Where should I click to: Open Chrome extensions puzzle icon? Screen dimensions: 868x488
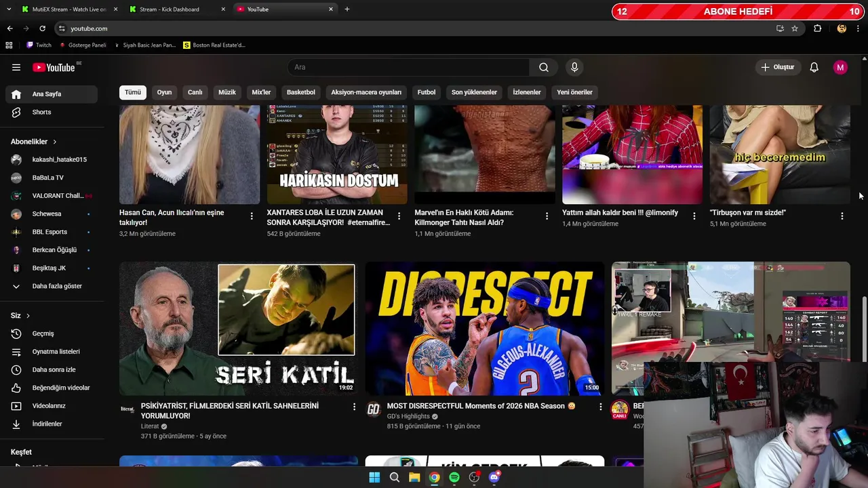pos(817,28)
